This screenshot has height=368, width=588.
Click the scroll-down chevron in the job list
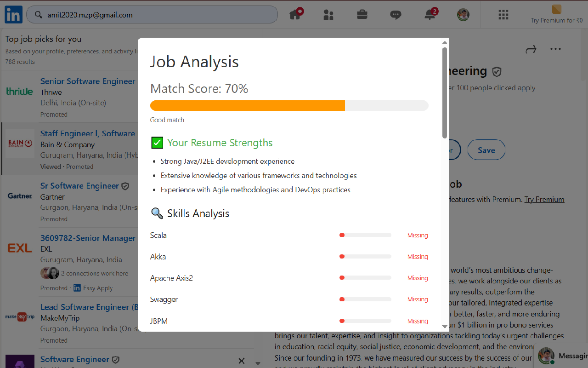[x=258, y=363]
